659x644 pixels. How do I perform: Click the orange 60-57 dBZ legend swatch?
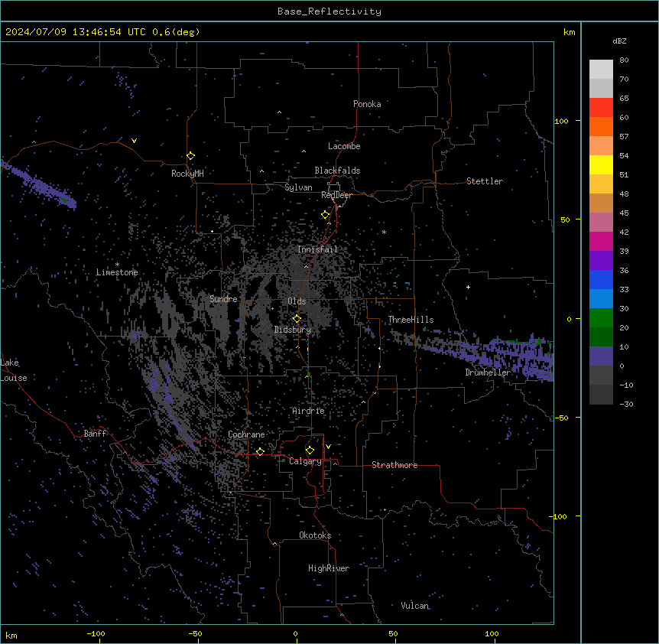[x=601, y=126]
